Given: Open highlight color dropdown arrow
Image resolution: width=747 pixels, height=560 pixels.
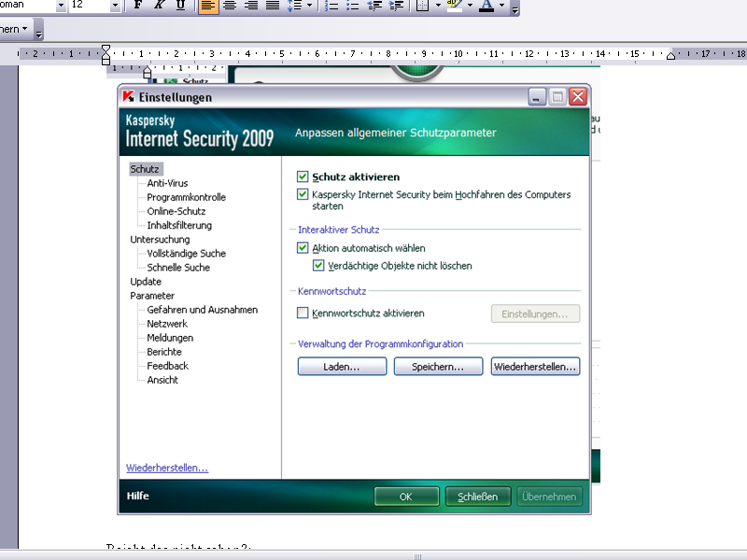Looking at the screenshot, I should [470, 6].
